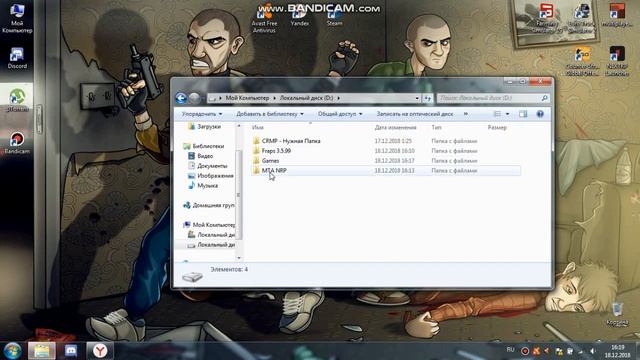
Task: Click the volume speaker tray icon
Action: (x=593, y=351)
